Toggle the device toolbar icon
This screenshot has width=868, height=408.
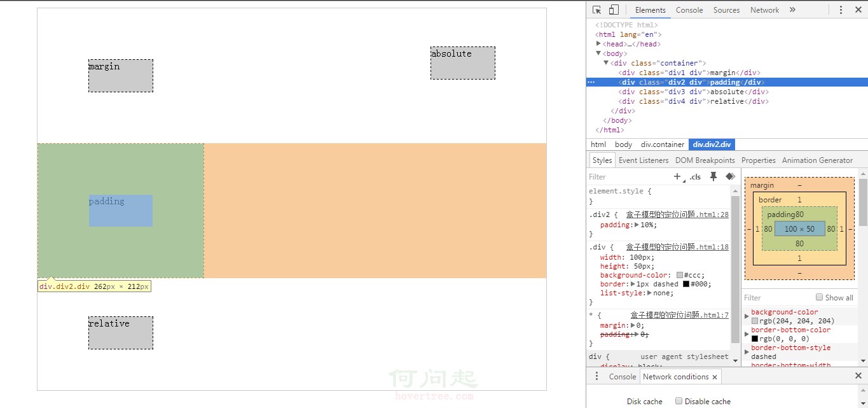(614, 10)
